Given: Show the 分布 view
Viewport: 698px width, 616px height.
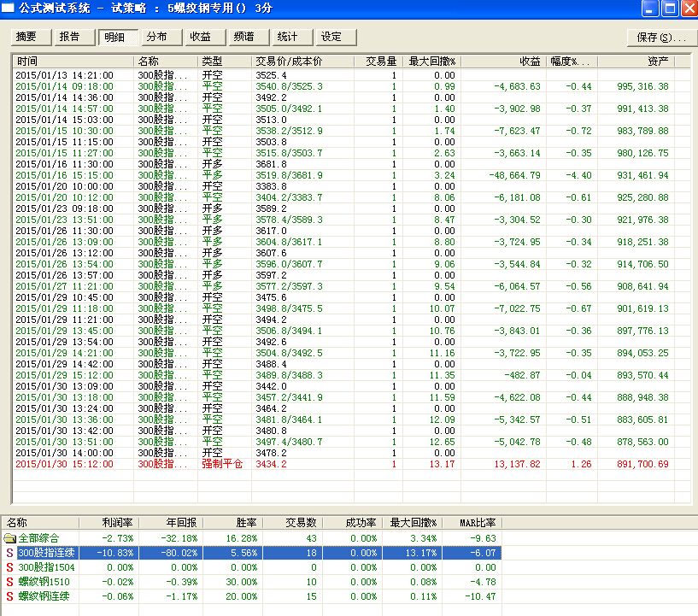Looking at the screenshot, I should 156,38.
